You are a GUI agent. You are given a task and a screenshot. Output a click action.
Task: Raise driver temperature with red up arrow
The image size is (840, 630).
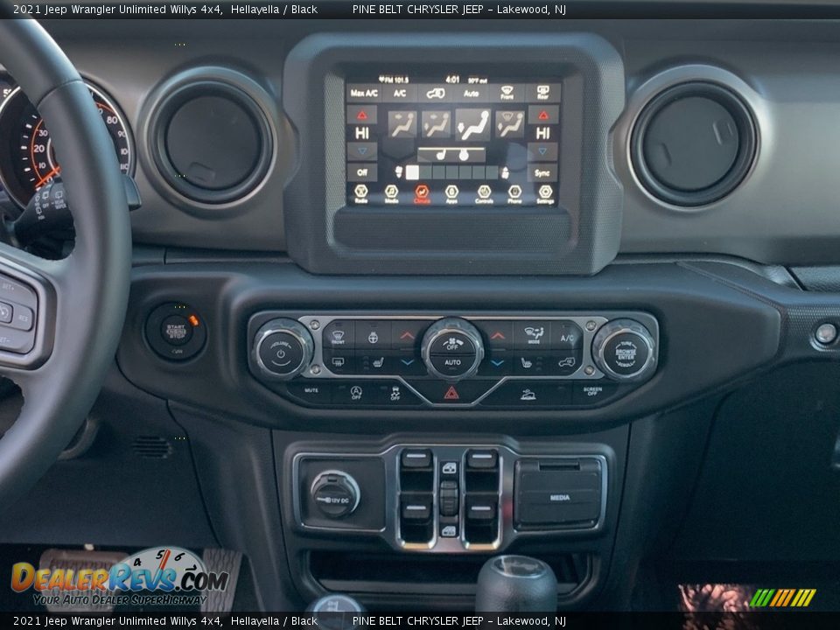tap(362, 115)
